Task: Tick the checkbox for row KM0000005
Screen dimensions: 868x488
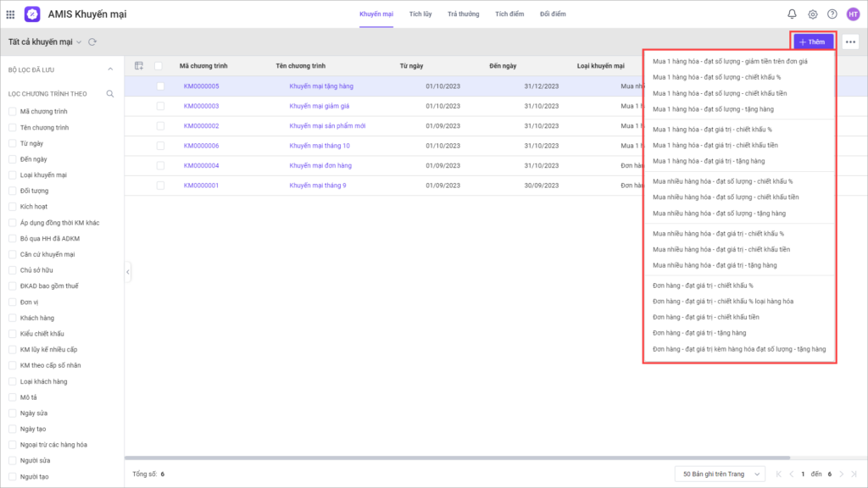Action: click(160, 86)
